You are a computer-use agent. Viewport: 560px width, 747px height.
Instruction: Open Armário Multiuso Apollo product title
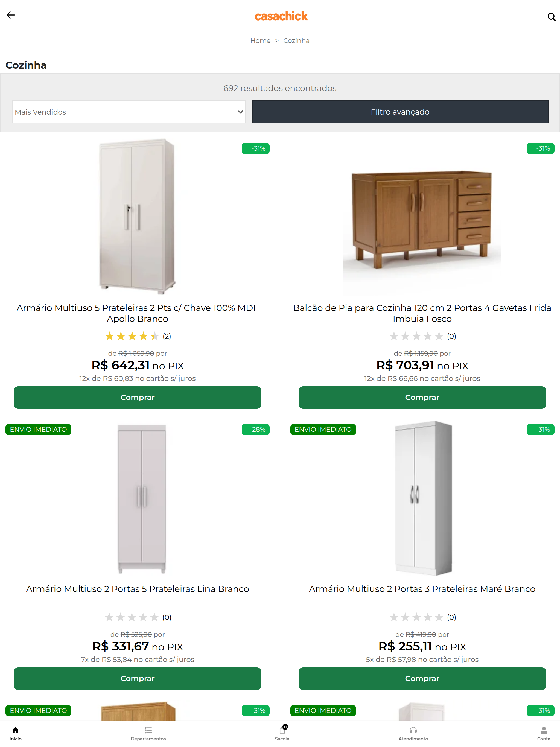pyautogui.click(x=138, y=313)
